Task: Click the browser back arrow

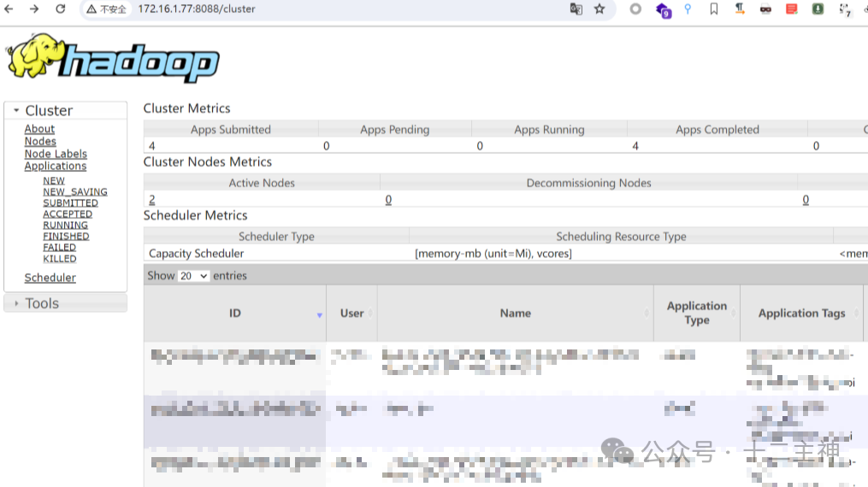Action: 9,9
